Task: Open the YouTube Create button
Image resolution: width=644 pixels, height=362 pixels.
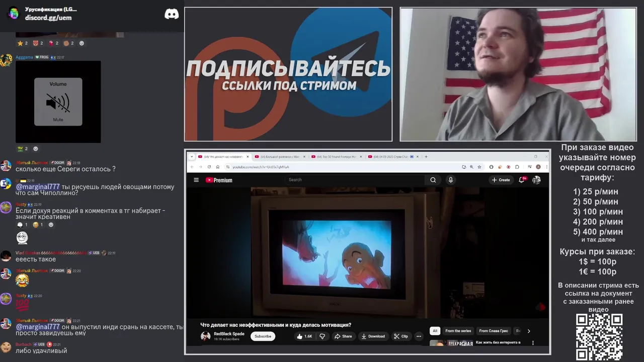Action: point(501,179)
